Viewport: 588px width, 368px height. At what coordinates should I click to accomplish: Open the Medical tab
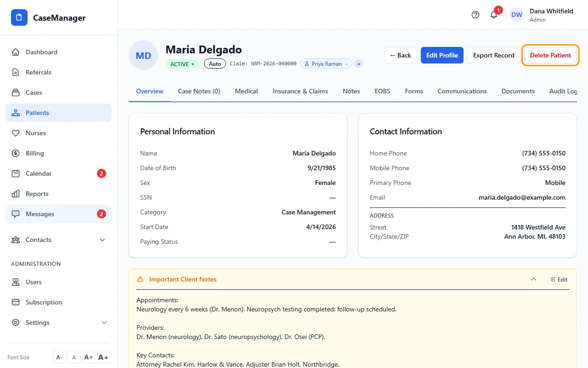[x=246, y=91]
